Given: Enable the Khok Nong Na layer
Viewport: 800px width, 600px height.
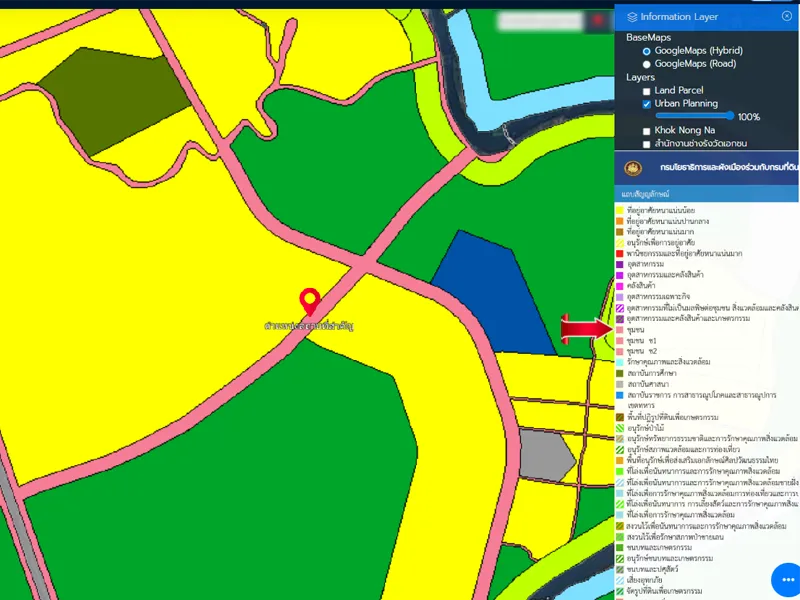Looking at the screenshot, I should (x=647, y=131).
